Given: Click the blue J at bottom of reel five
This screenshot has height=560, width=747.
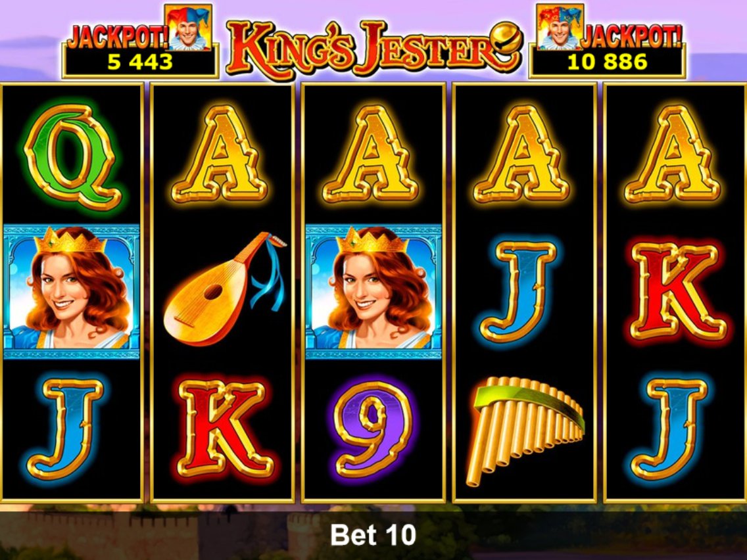Looking at the screenshot, I should [670, 429].
